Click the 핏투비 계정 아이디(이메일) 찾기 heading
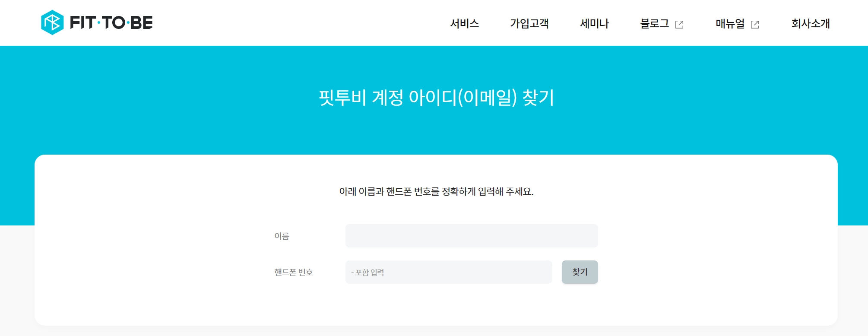This screenshot has width=868, height=336. tap(436, 98)
